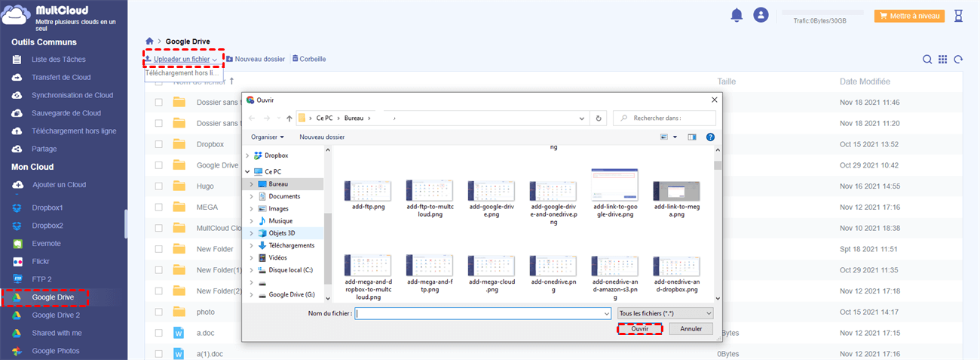The height and width of the screenshot is (360, 980).
Task: Check the checkbox for photo folder row
Action: (x=159, y=312)
